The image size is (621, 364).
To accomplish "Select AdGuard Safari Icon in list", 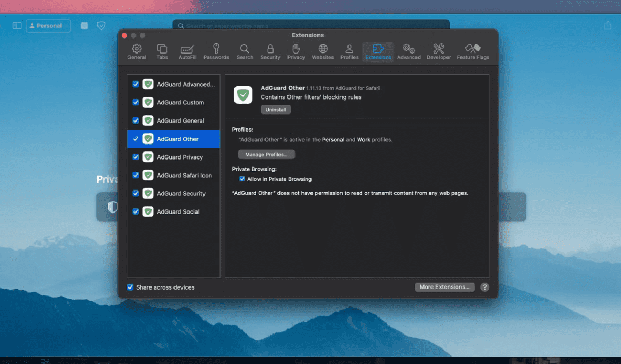I will (x=173, y=175).
